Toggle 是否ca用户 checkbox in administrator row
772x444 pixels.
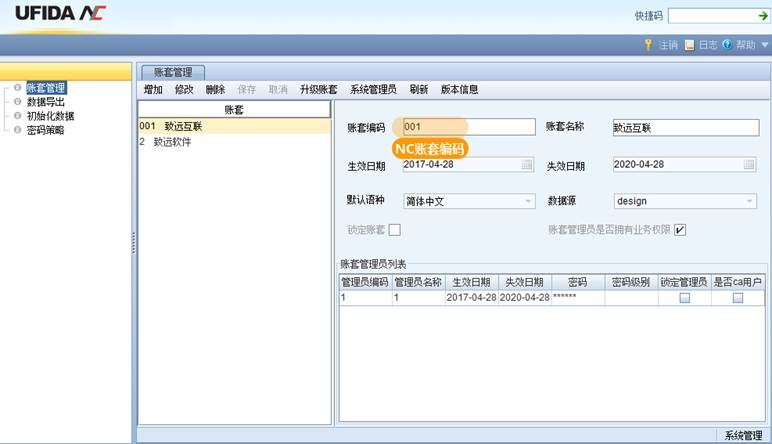tap(738, 298)
